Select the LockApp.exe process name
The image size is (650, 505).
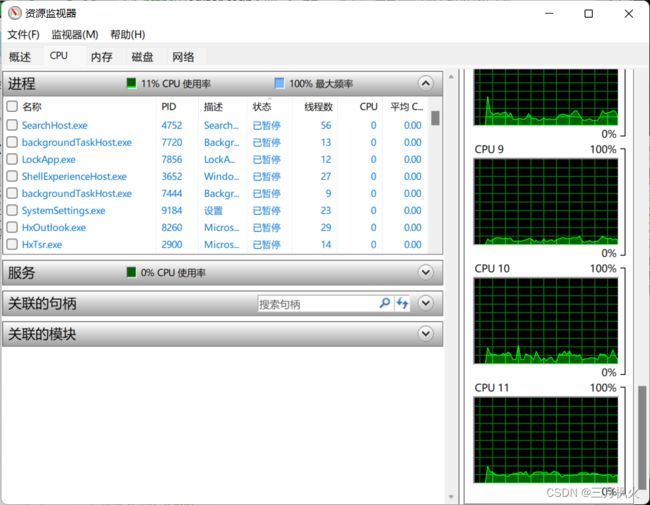tap(49, 159)
